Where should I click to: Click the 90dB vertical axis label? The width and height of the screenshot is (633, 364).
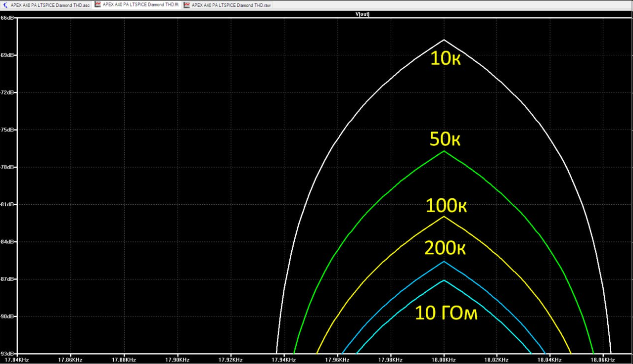[7, 317]
